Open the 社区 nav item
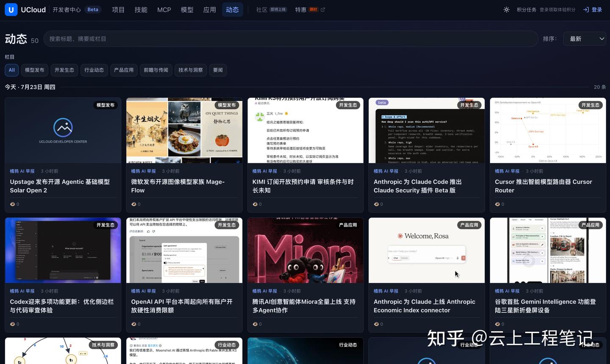This screenshot has width=610, height=364. [x=271, y=10]
